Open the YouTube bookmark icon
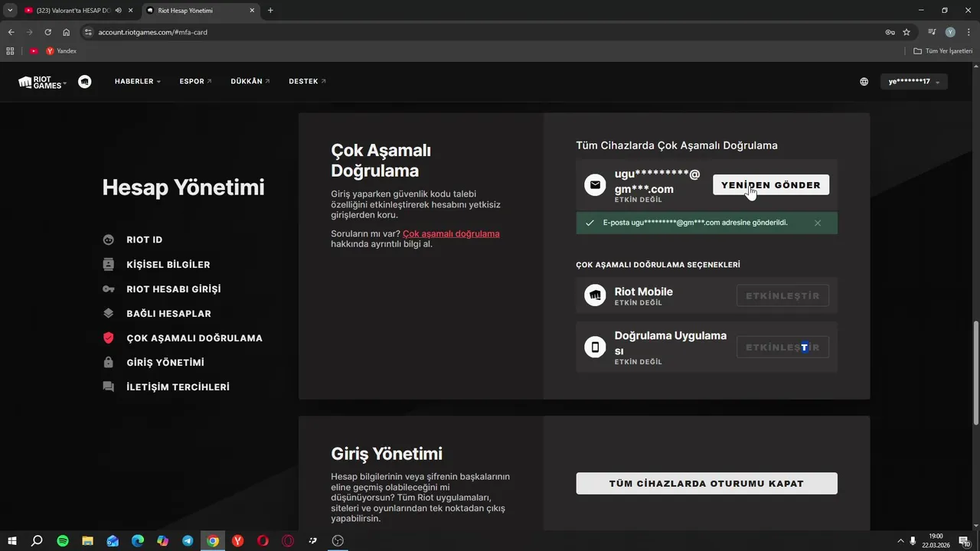Image resolution: width=980 pixels, height=551 pixels. pos(34,51)
